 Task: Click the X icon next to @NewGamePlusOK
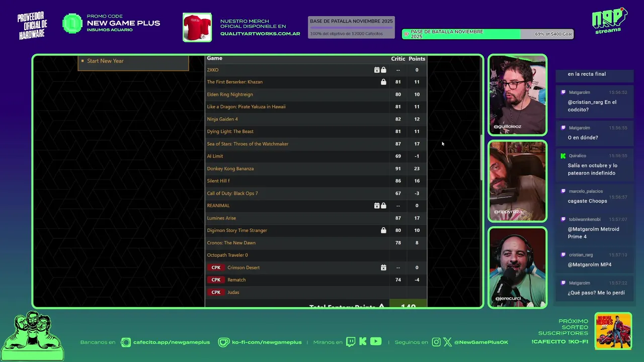pos(447,342)
